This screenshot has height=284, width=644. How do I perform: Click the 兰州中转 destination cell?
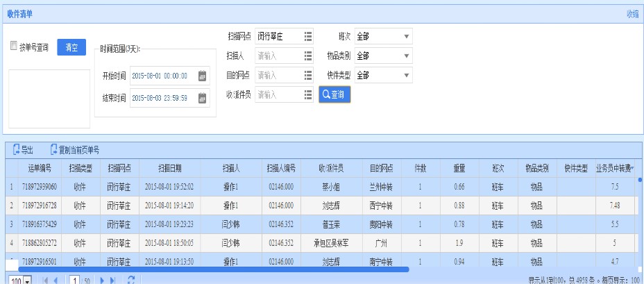pyautogui.click(x=382, y=187)
